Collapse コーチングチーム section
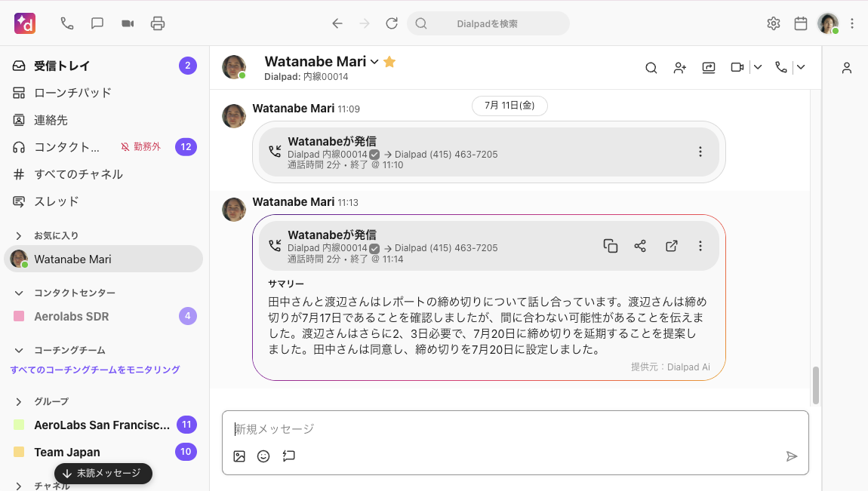Viewport: 868px width, 491px height. click(19, 351)
